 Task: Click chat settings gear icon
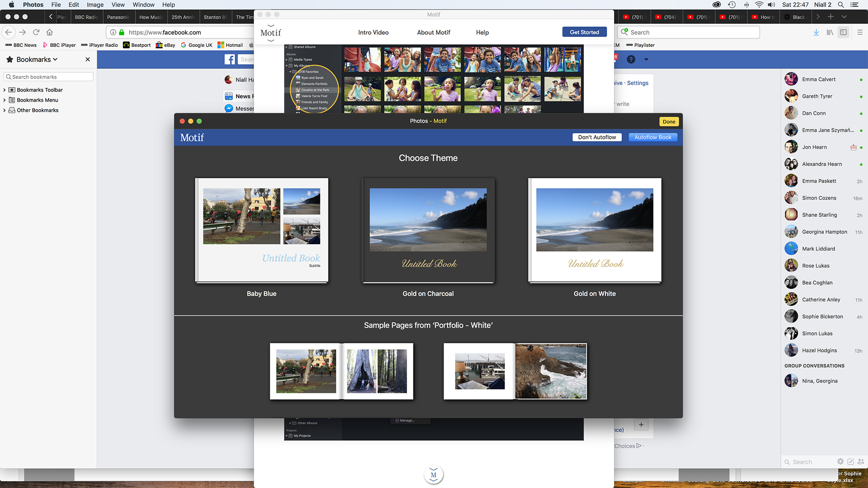point(840,462)
